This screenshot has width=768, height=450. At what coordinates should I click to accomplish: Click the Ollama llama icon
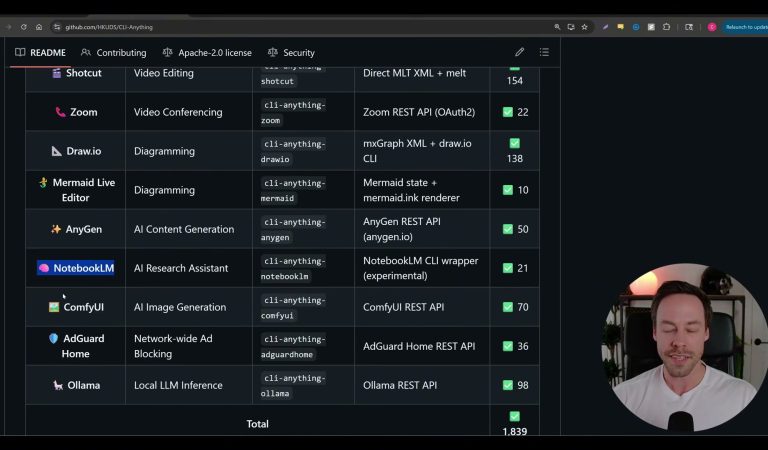(x=58, y=385)
